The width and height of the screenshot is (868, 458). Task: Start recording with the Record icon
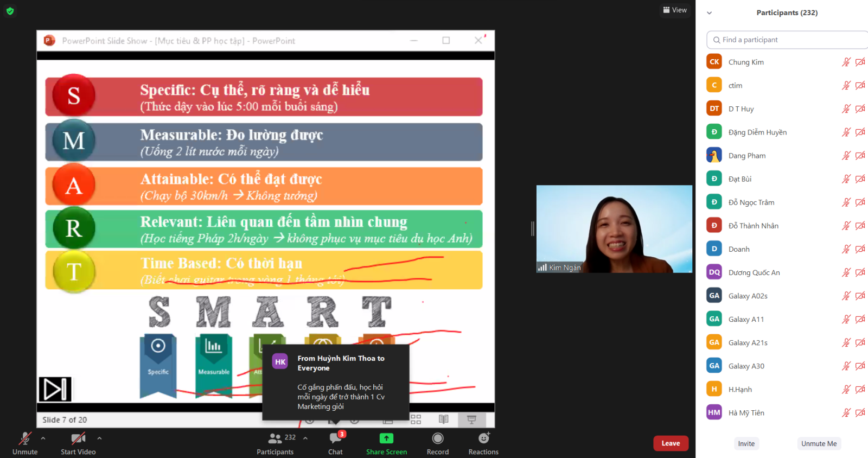[x=437, y=438]
